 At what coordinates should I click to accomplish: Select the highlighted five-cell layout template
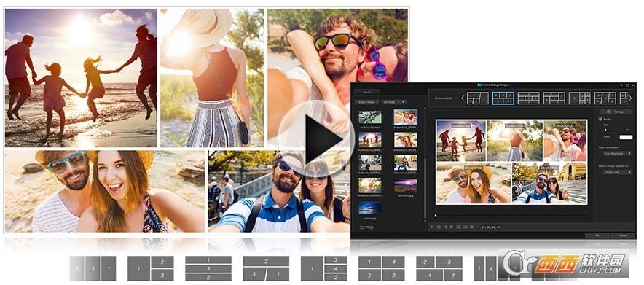click(x=503, y=98)
